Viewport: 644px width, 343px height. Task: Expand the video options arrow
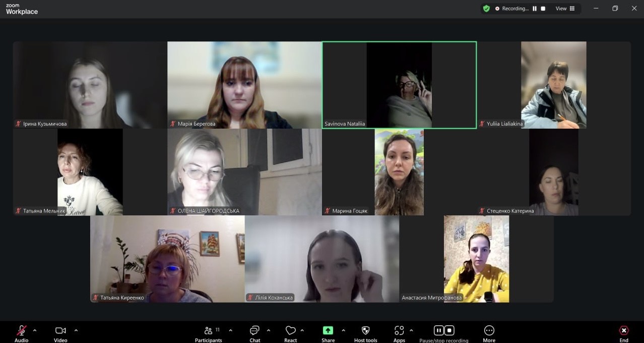76,330
